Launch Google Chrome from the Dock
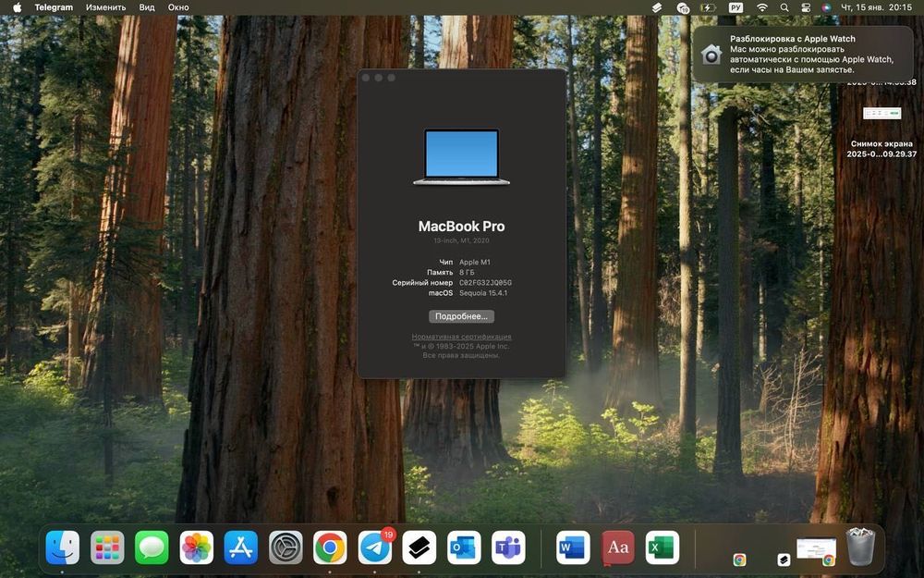Image resolution: width=924 pixels, height=578 pixels. (330, 547)
